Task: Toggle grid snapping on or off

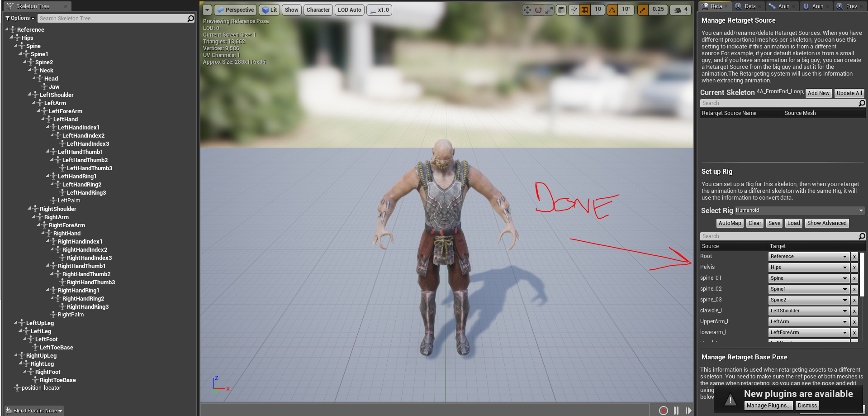Action: pos(585,10)
